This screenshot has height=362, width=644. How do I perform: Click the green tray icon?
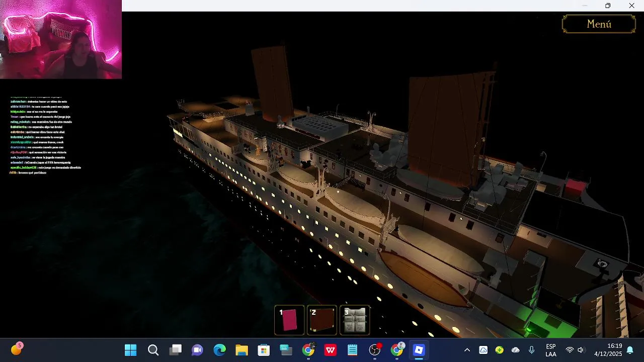(x=499, y=350)
